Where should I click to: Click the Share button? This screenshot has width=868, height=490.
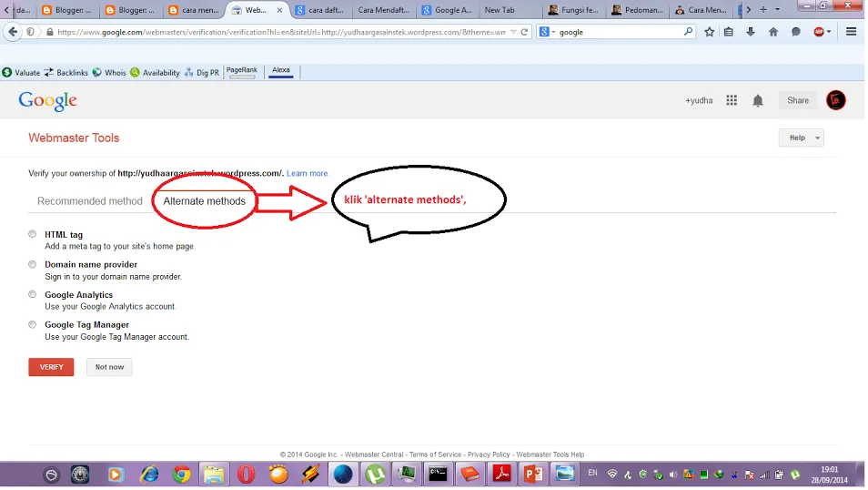coord(798,100)
